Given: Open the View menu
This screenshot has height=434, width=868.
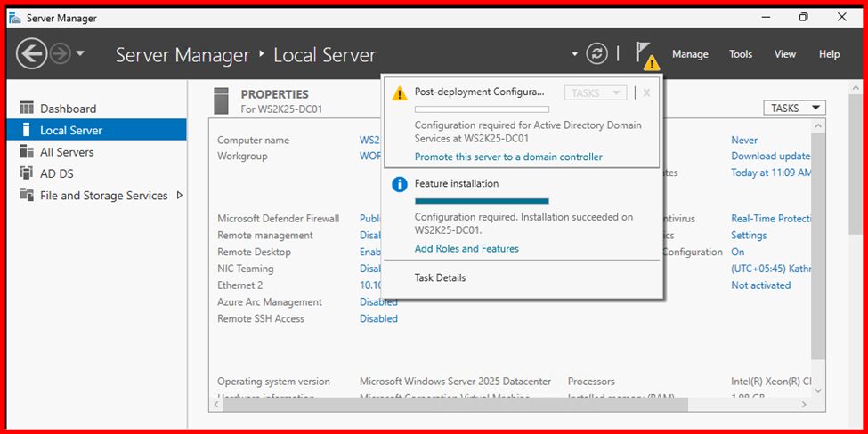Looking at the screenshot, I should [784, 54].
